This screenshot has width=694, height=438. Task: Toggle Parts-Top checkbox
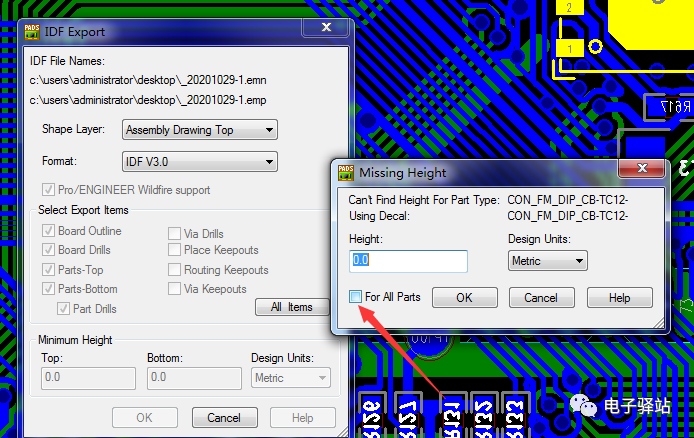coord(48,269)
